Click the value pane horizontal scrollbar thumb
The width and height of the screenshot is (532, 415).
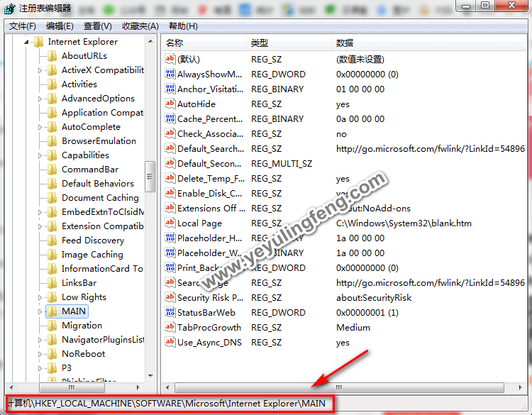click(x=339, y=387)
